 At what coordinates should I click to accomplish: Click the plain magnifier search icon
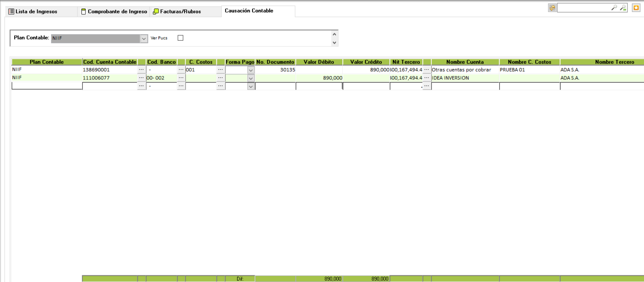point(614,8)
